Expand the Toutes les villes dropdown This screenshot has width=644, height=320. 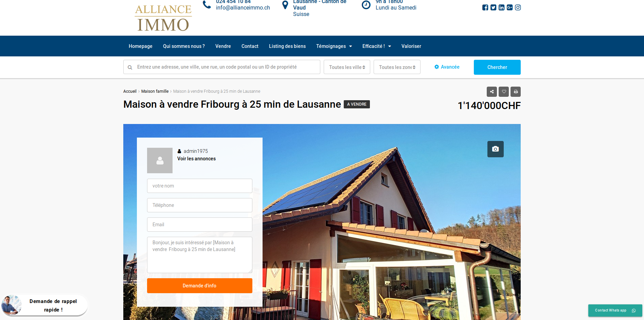(x=347, y=67)
